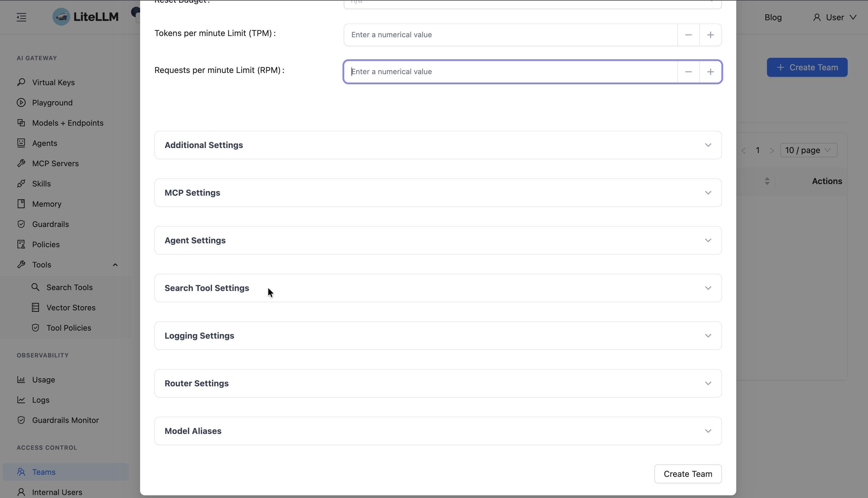The width and height of the screenshot is (868, 498).
Task: Increment the Requests per minute value
Action: (x=710, y=72)
